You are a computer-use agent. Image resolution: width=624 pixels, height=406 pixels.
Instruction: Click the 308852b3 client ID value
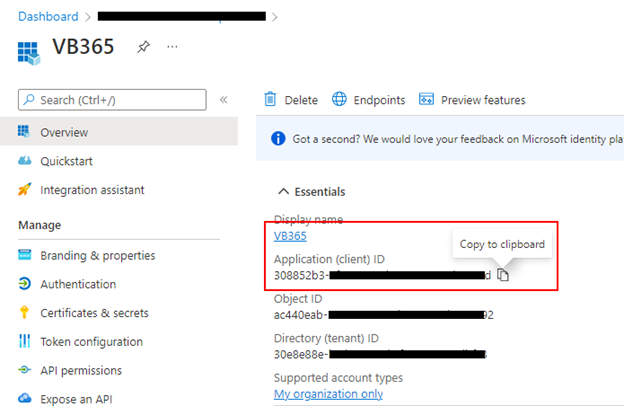tap(382, 275)
